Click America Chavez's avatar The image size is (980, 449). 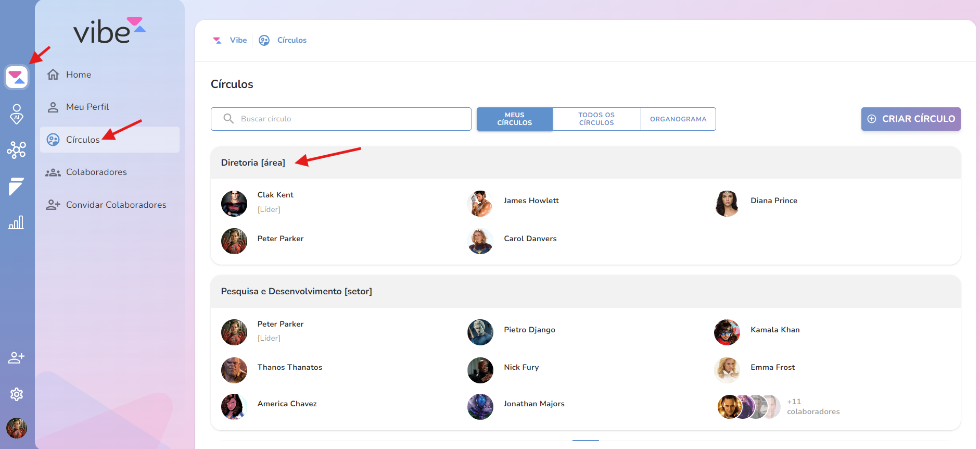coord(234,407)
